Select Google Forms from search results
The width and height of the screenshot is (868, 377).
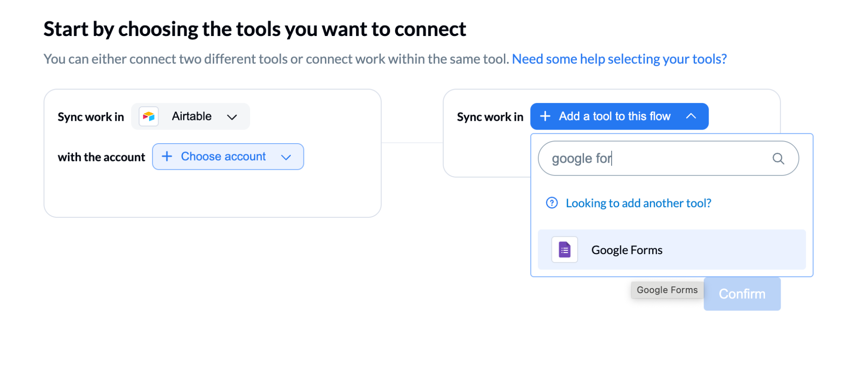pyautogui.click(x=626, y=249)
